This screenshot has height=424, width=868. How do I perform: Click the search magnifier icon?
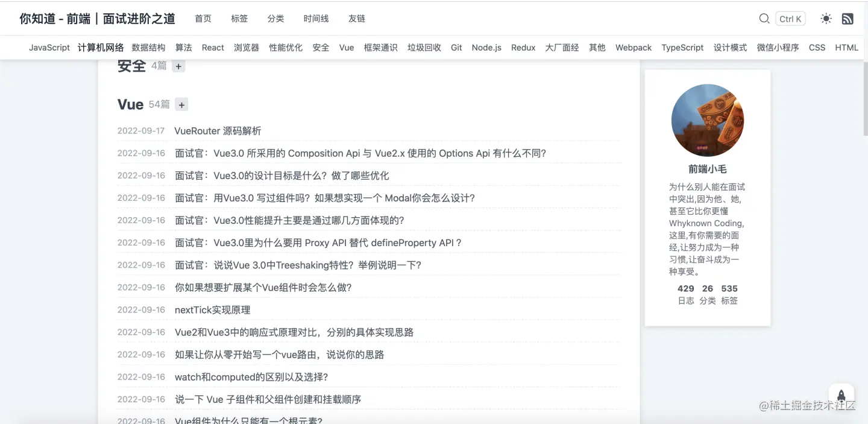click(x=764, y=19)
